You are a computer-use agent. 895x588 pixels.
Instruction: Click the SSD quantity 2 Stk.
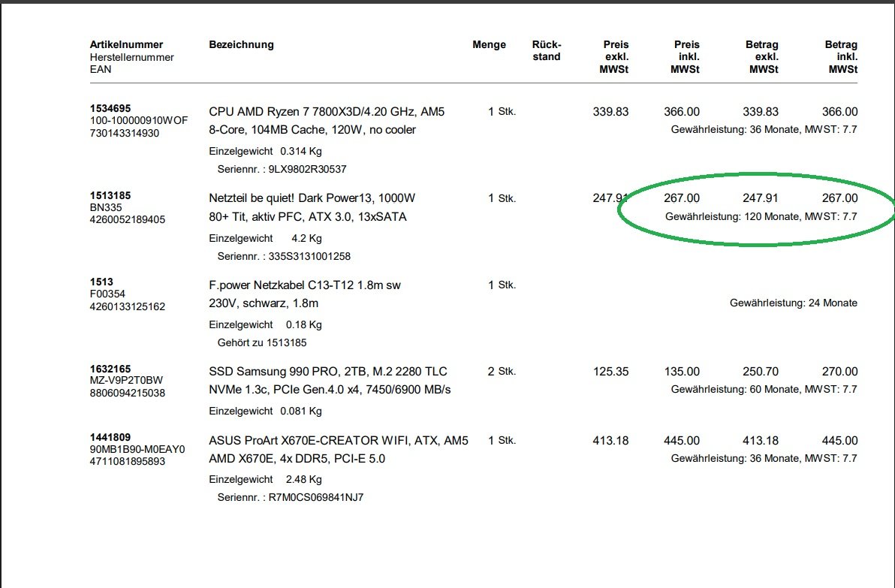pos(502,372)
